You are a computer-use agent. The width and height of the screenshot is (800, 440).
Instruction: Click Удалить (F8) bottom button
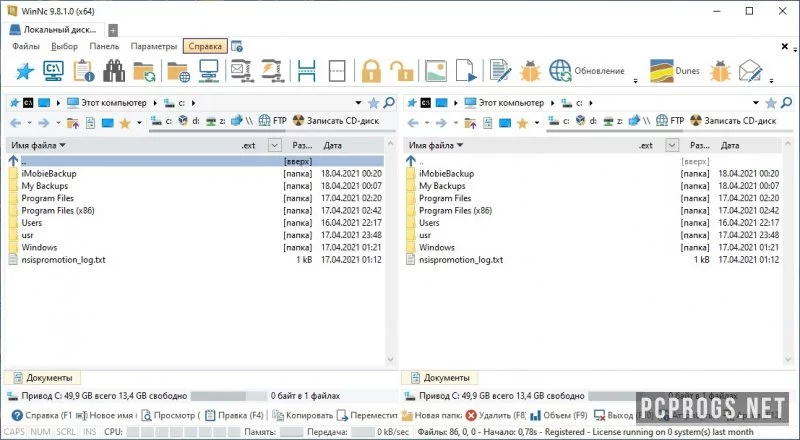pos(496,415)
